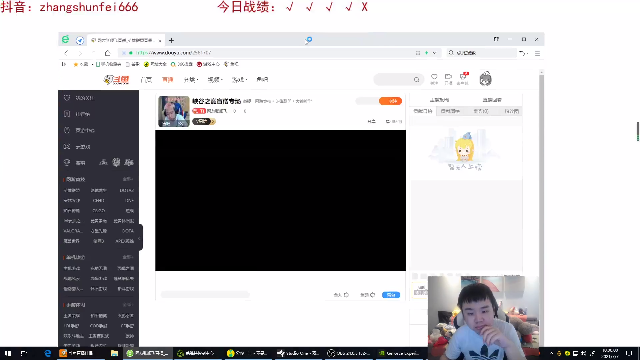Open the messages icon with red badge

coord(463,78)
